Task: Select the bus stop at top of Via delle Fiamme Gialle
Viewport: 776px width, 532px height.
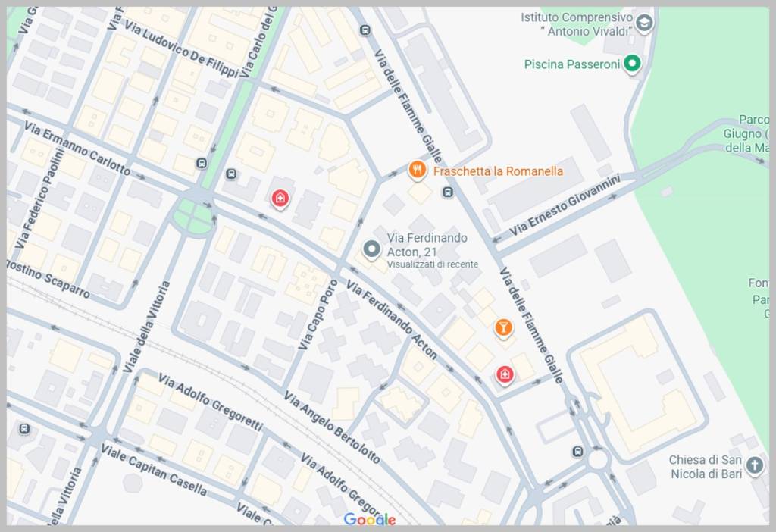Action: tap(366, 30)
